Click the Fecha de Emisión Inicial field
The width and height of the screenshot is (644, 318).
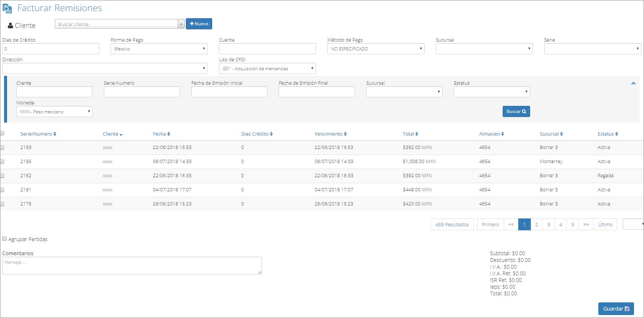tap(229, 92)
